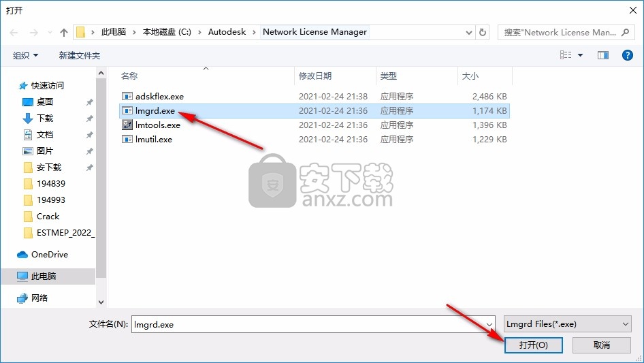The height and width of the screenshot is (363, 644).
Task: Click the search magnifier icon
Action: (625, 32)
